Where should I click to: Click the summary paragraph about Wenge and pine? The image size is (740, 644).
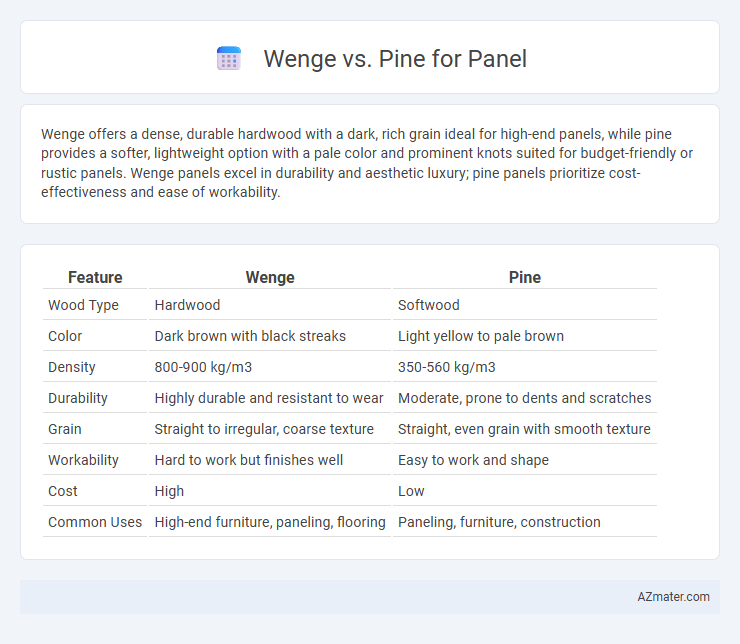[367, 163]
